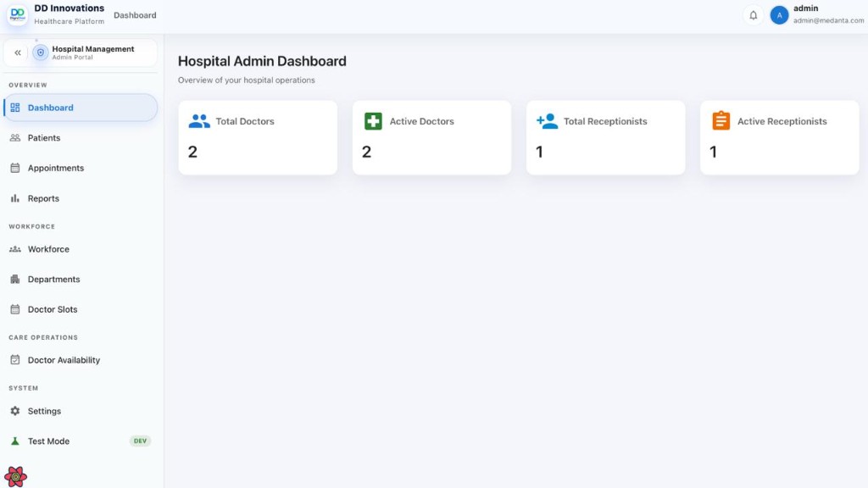
Task: Click the Hospital Management shield icon
Action: pyautogui.click(x=41, y=53)
